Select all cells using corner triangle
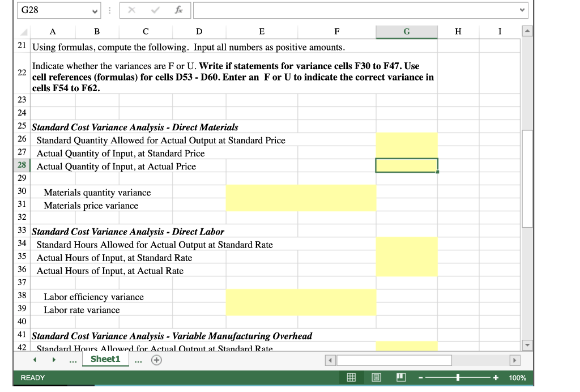This screenshot has width=580, height=392. coord(23,32)
